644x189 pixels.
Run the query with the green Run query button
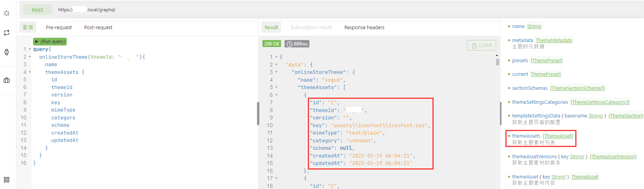[50, 42]
